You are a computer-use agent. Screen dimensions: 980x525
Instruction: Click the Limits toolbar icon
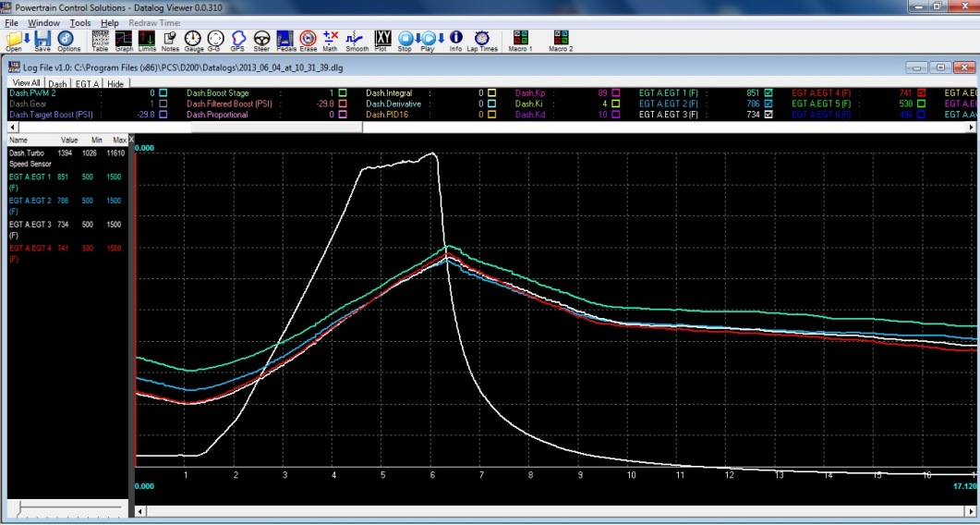[147, 40]
